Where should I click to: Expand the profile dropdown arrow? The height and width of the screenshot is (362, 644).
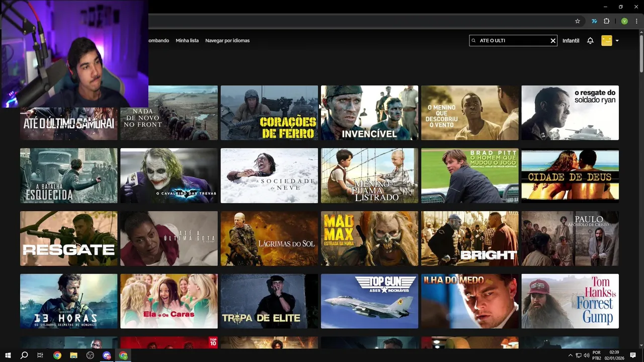pos(617,41)
